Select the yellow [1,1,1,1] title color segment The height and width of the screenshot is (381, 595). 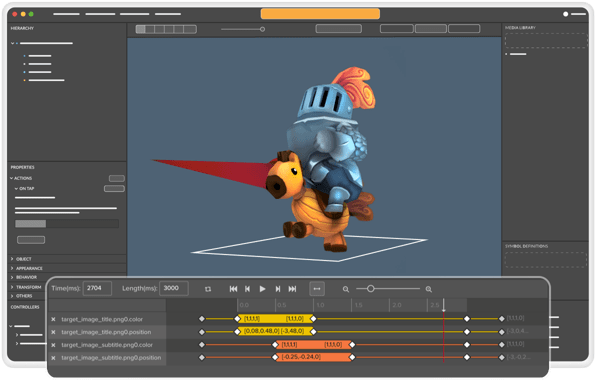coord(275,319)
